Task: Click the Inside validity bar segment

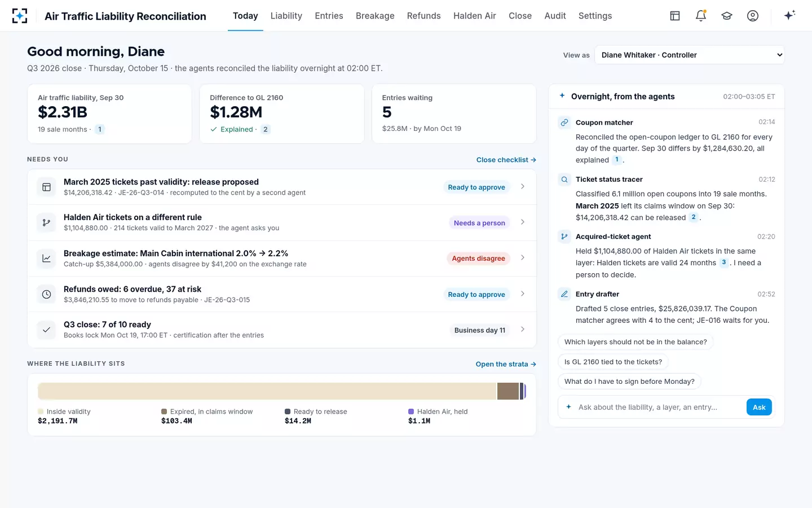Action: point(267,391)
